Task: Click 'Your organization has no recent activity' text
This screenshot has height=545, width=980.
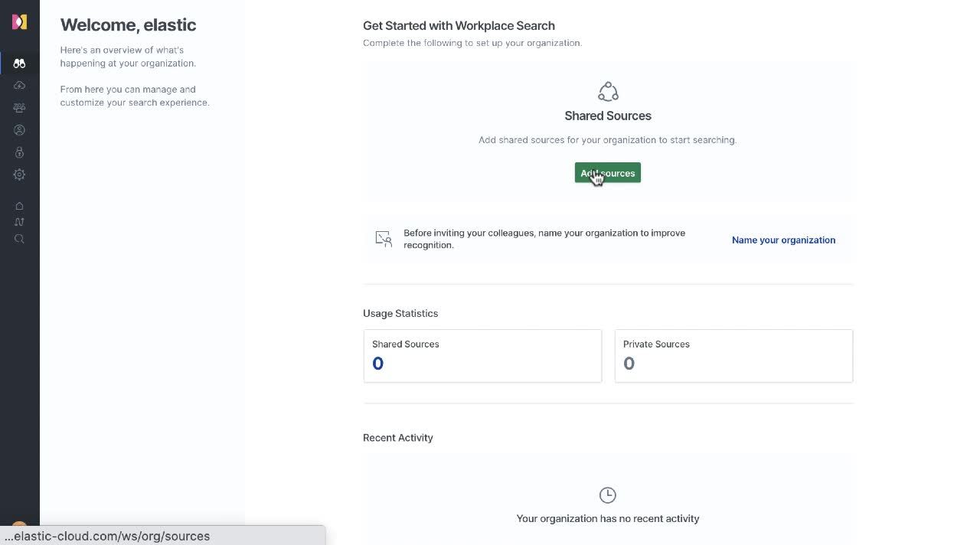Action: tap(608, 518)
